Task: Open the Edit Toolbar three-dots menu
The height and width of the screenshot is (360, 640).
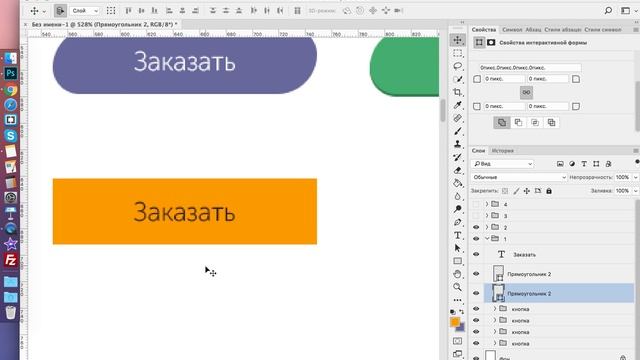Action: (x=457, y=300)
